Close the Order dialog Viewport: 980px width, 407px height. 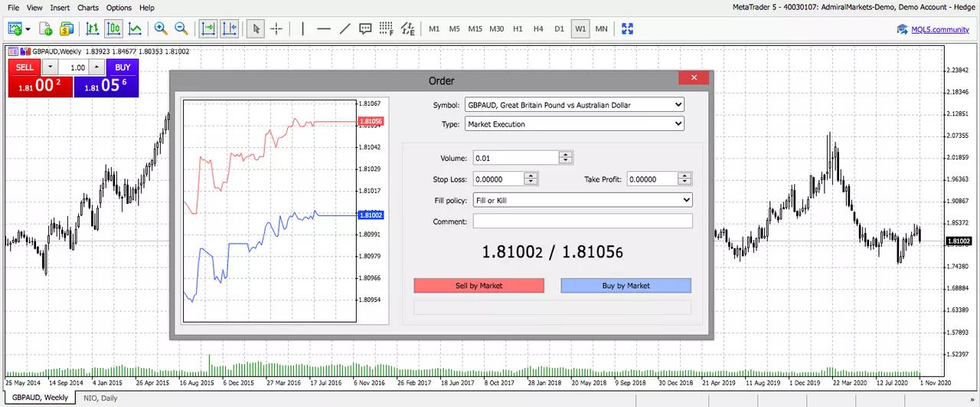[694, 78]
